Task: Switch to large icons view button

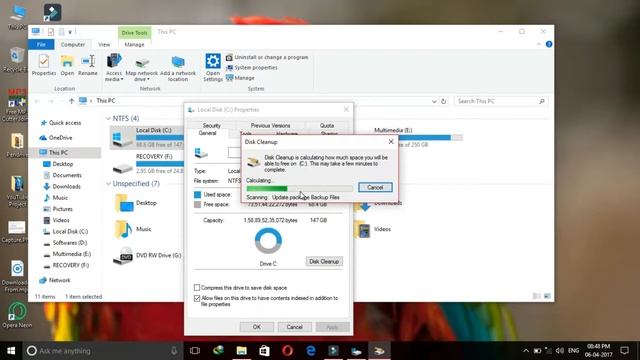Action: pos(547,296)
